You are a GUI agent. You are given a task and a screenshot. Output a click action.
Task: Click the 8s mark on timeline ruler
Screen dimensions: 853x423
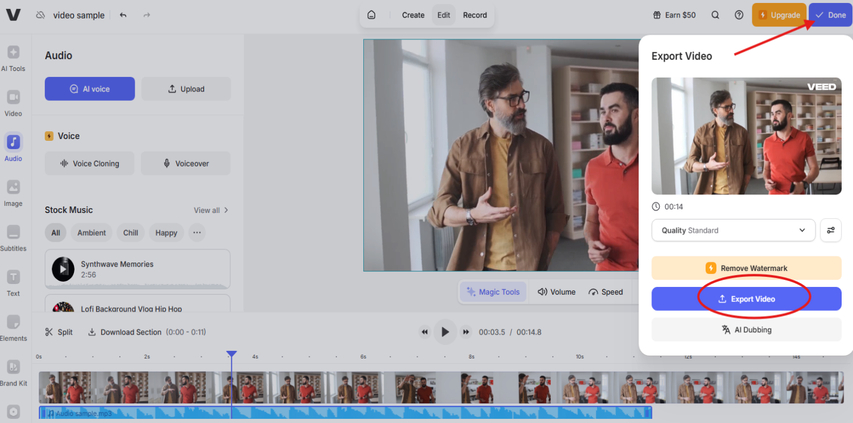pyautogui.click(x=471, y=357)
